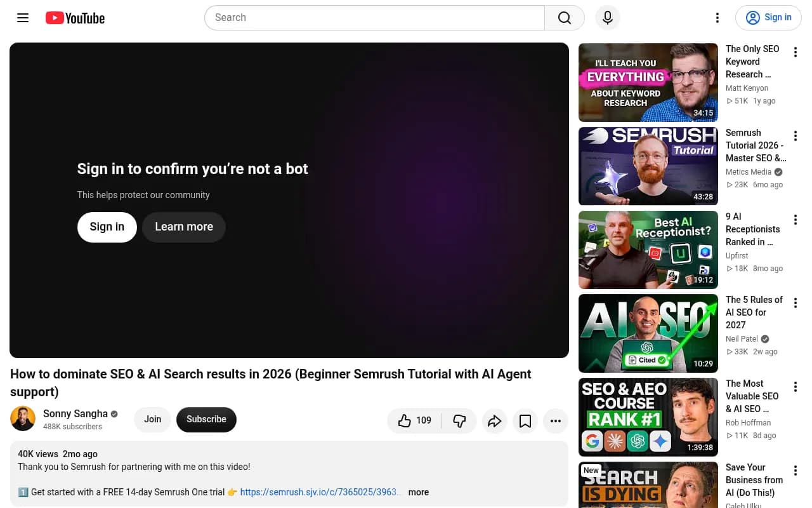The width and height of the screenshot is (812, 508).
Task: Subscribe to Sonny Sangha
Action: coord(206,419)
